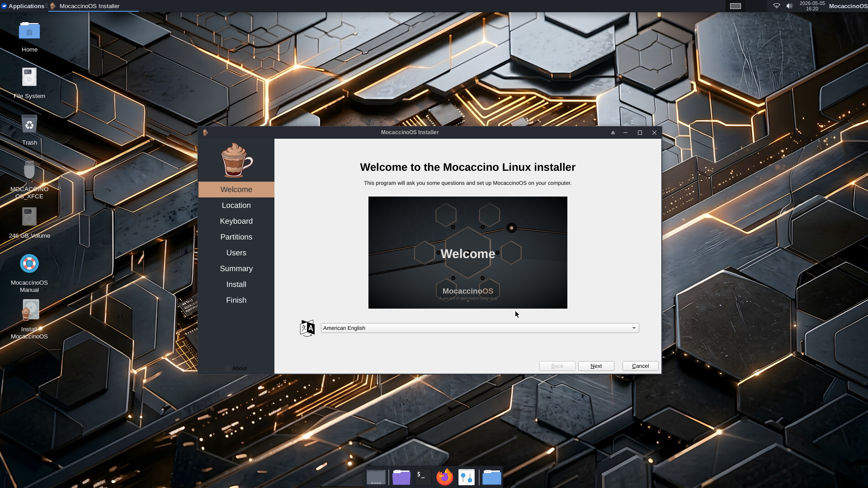Select the Install step in sidebar
This screenshot has width=868, height=488.
click(236, 285)
